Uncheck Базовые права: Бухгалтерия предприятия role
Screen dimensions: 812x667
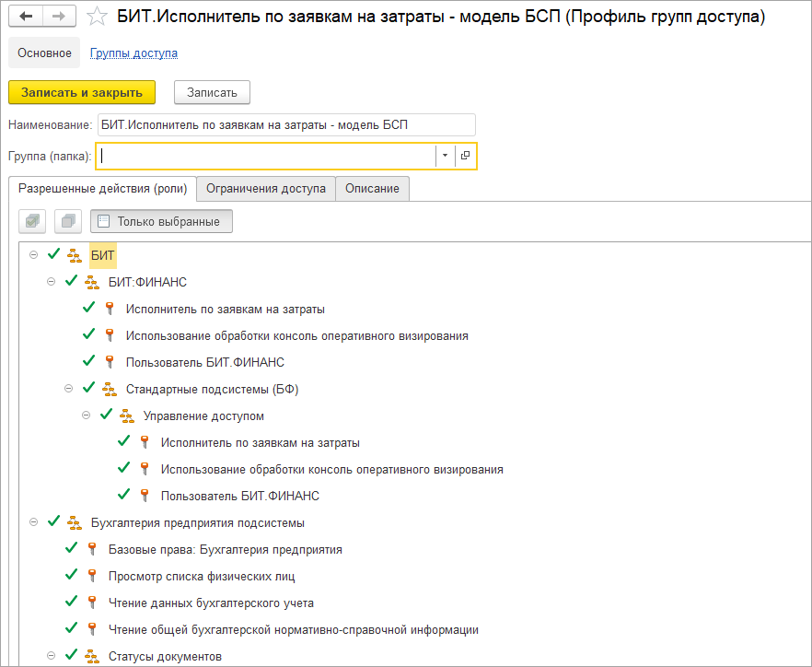(72, 548)
